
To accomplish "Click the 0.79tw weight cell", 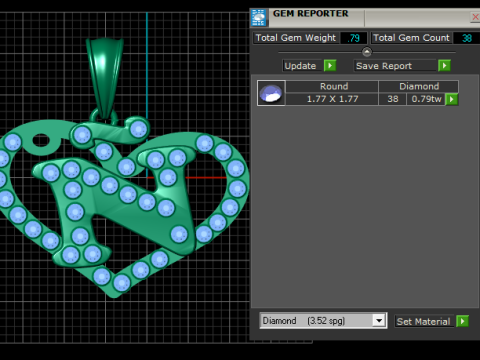I will point(426,99).
